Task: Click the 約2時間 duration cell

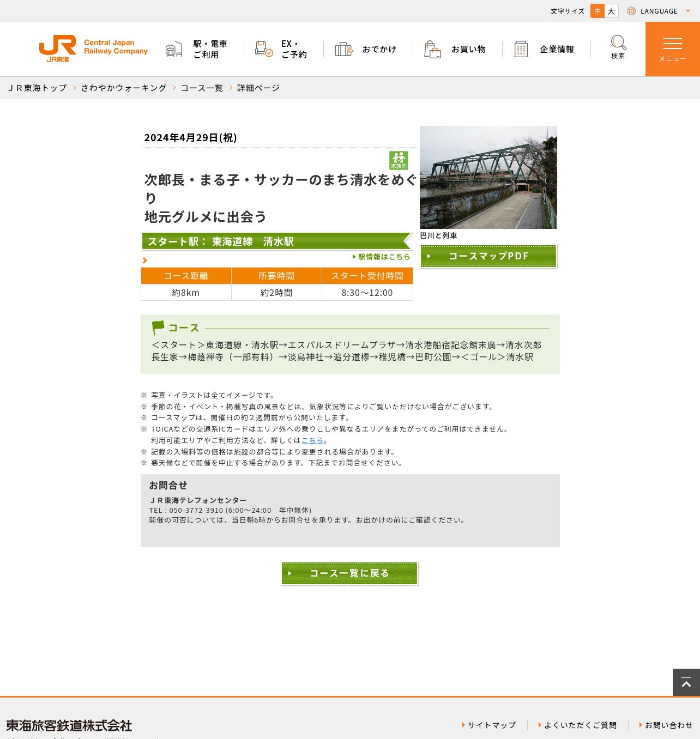Action: (x=276, y=293)
